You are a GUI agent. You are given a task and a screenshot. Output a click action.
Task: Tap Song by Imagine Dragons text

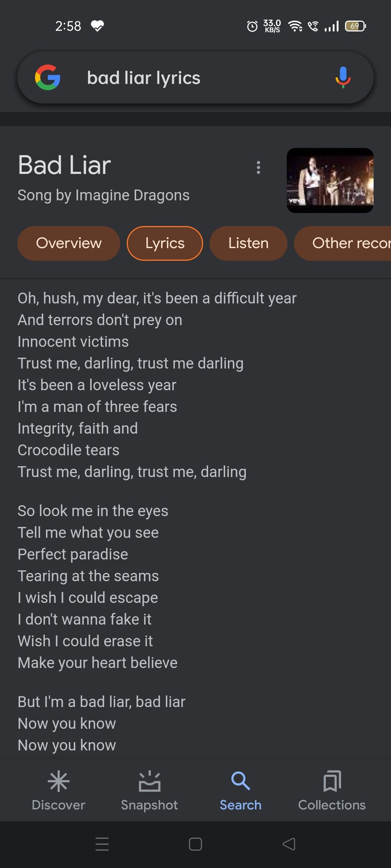[104, 195]
